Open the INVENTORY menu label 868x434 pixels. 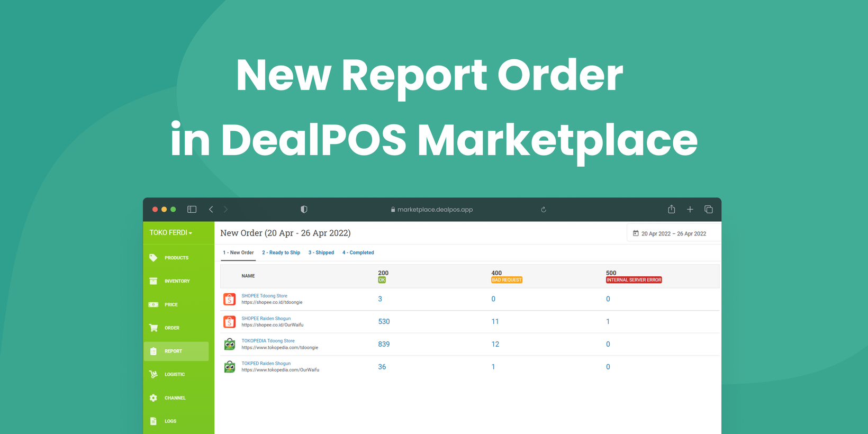click(x=177, y=281)
